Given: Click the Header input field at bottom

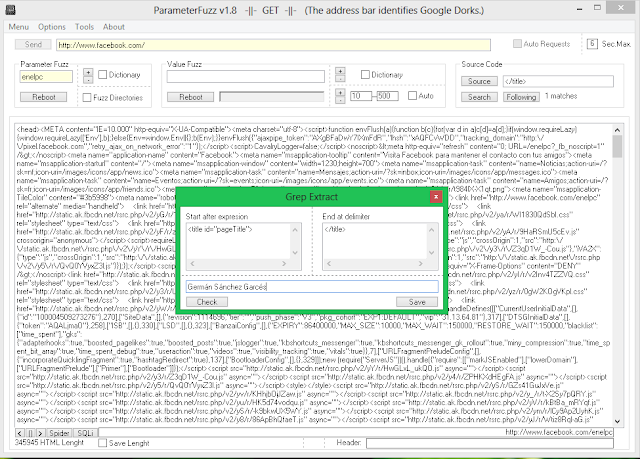Looking at the screenshot, I should click(490, 443).
